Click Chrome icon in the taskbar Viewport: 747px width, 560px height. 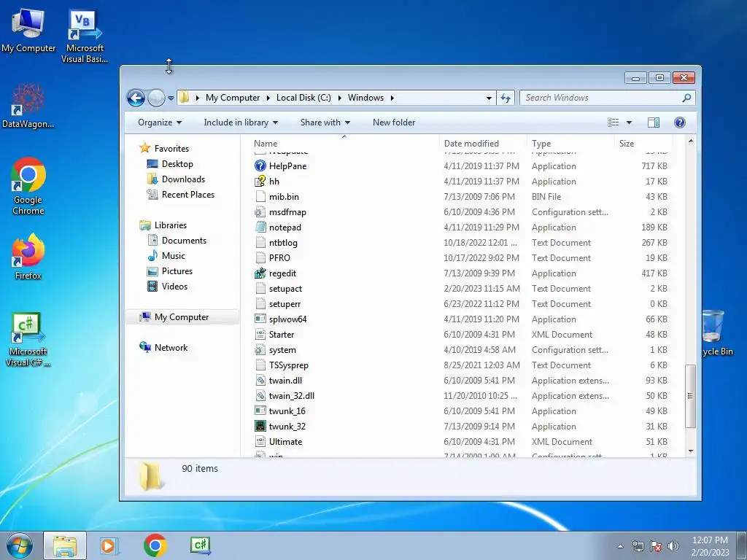(155, 545)
